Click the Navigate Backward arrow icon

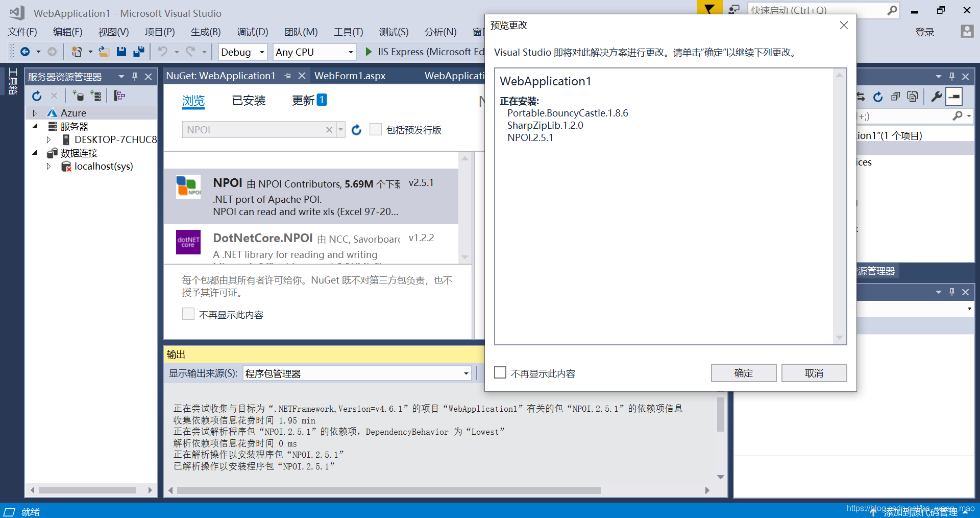[x=24, y=52]
